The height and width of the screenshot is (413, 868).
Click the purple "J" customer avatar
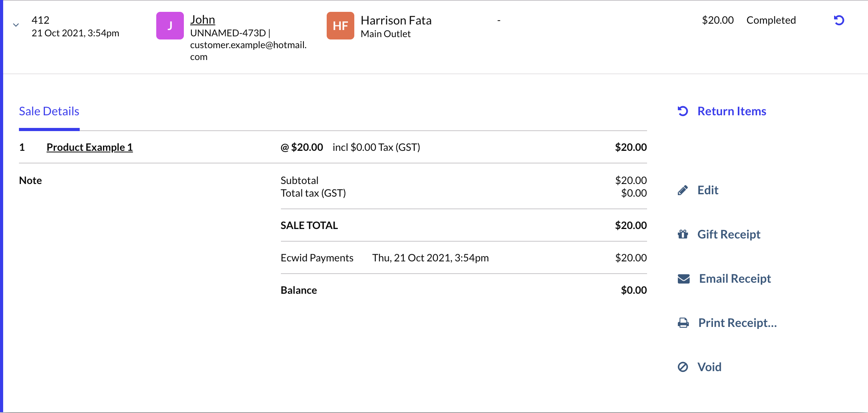pos(170,25)
